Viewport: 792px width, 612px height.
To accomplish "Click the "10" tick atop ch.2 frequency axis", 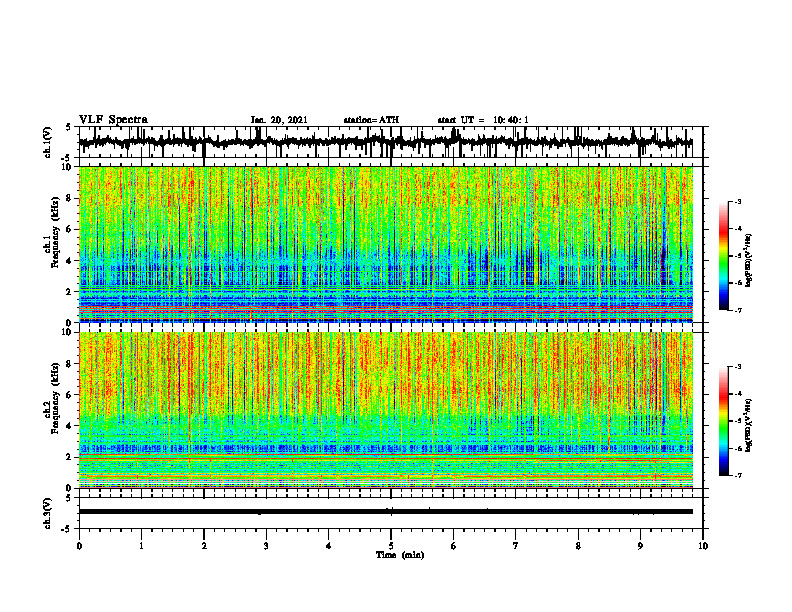I will pos(68,332).
